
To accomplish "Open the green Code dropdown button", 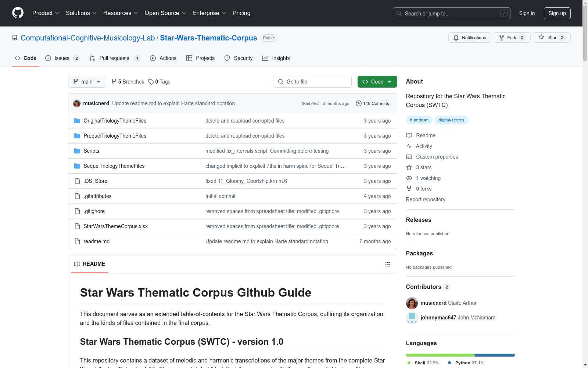I will tap(377, 82).
